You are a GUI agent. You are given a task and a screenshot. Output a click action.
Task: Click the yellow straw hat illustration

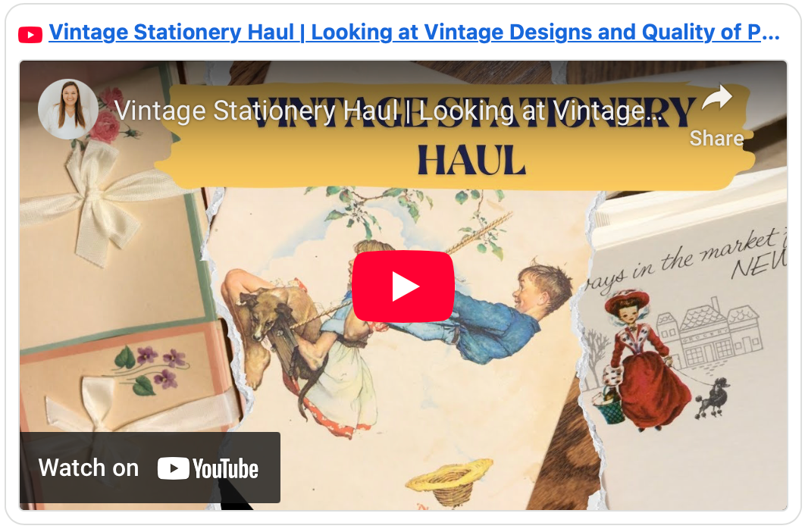pos(449,482)
